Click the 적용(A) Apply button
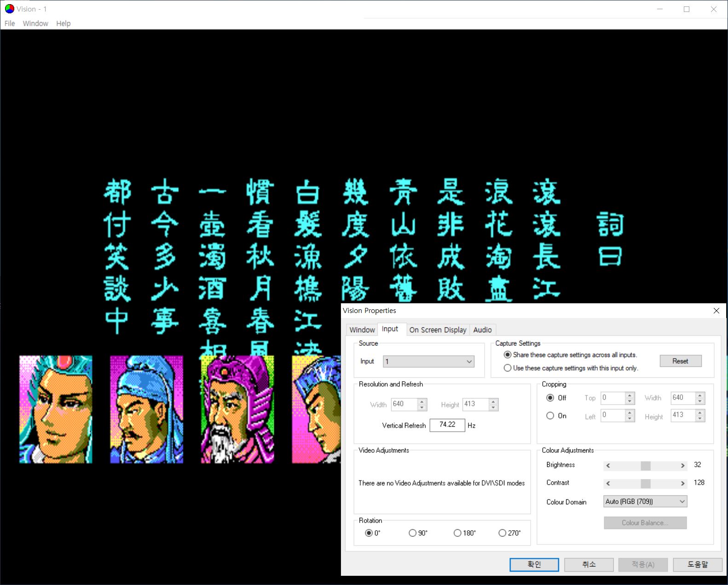The width and height of the screenshot is (728, 585). coord(643,565)
